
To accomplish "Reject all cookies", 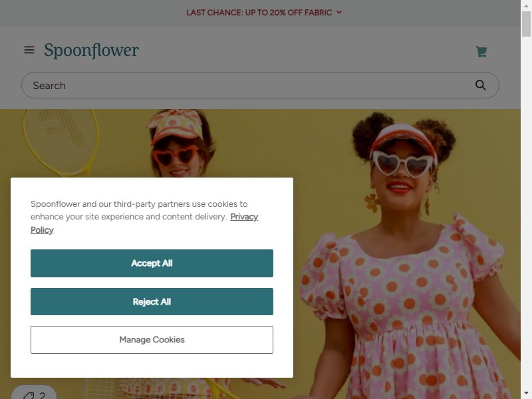I will coord(152,302).
